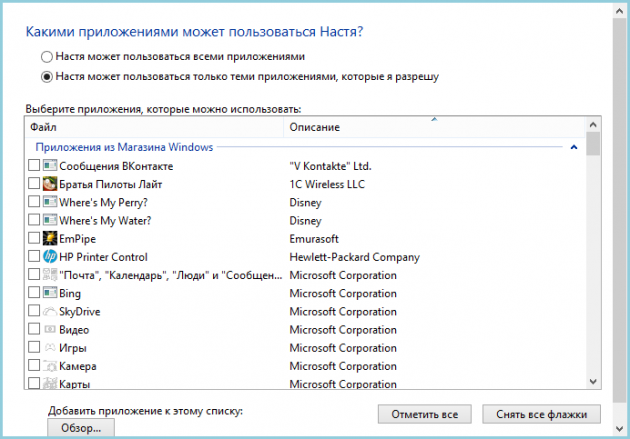Click the Снять все флажки button
The height and width of the screenshot is (439, 630).
click(x=542, y=414)
